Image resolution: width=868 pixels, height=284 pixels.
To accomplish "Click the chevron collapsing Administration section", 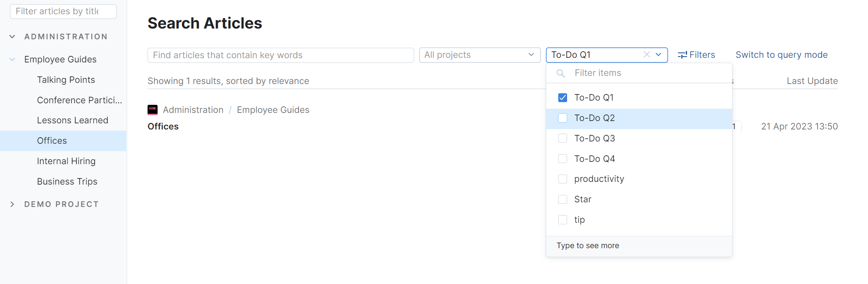I will [x=12, y=36].
